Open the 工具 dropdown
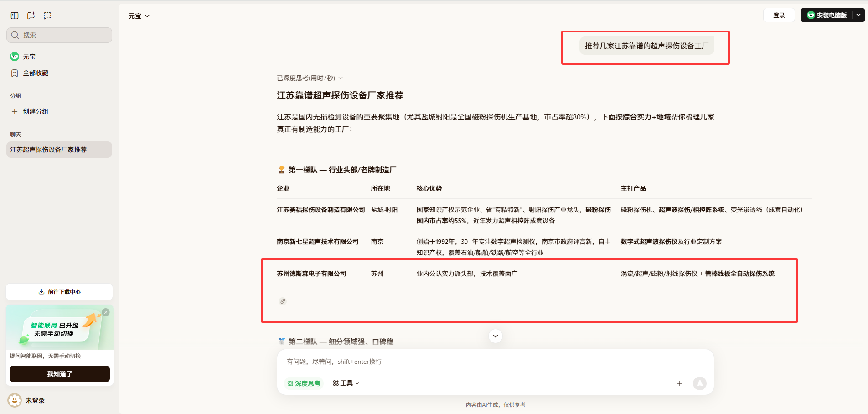 [x=346, y=383]
